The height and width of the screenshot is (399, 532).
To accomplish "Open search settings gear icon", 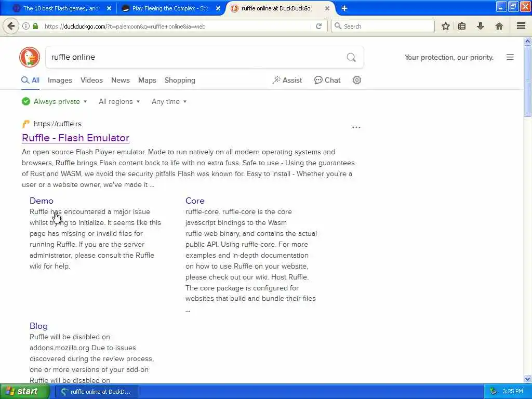I will pos(356,80).
